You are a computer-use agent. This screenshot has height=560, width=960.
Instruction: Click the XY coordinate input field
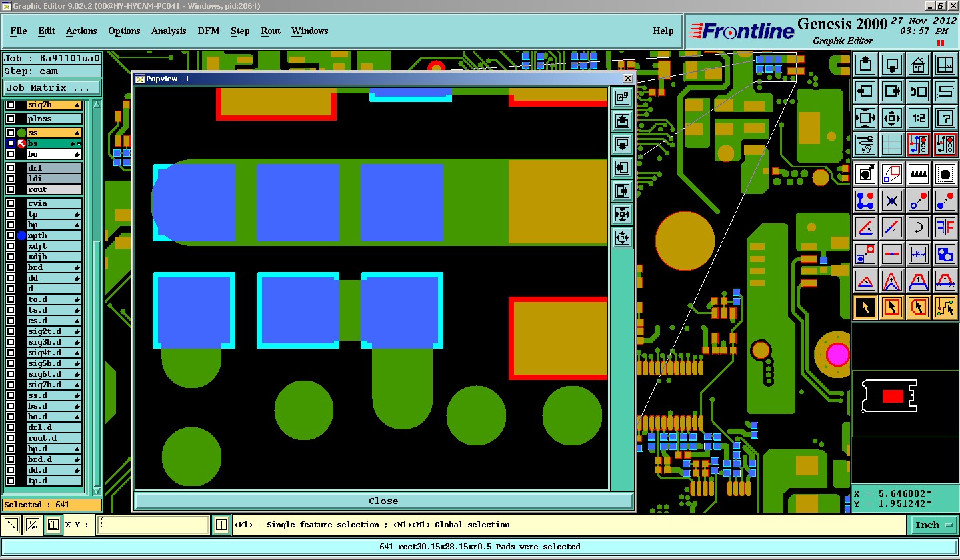point(153,525)
